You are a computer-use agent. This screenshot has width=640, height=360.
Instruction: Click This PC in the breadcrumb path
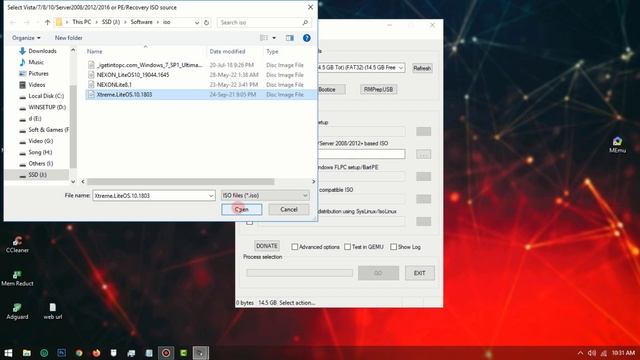[82, 22]
